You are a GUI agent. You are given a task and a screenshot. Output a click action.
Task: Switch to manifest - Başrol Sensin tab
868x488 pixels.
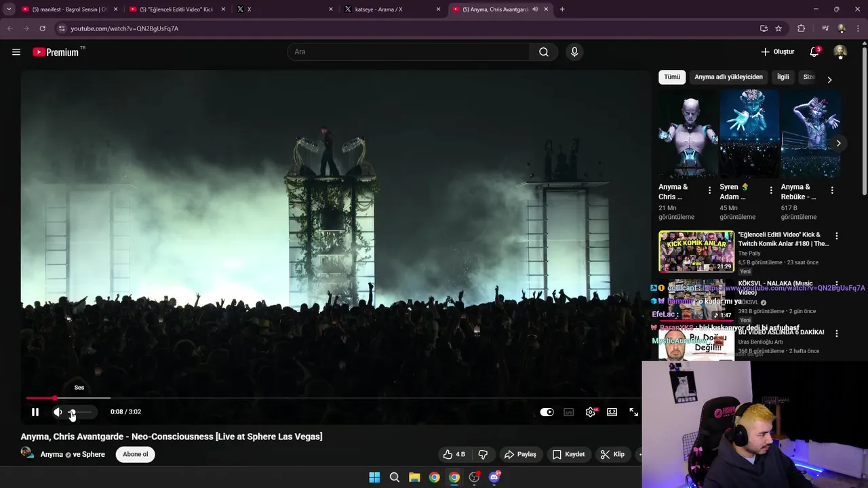click(68, 9)
